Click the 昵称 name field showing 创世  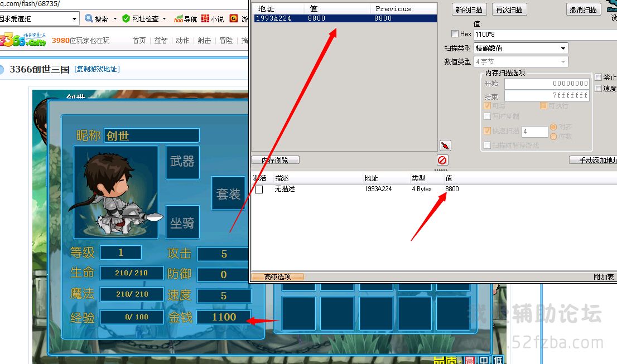pyautogui.click(x=152, y=135)
